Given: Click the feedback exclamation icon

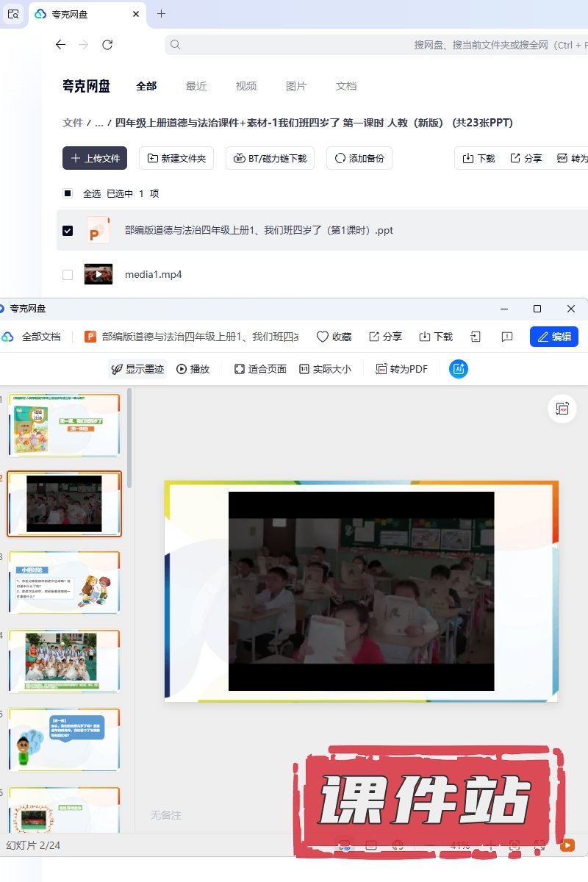Looking at the screenshot, I should pyautogui.click(x=507, y=337).
